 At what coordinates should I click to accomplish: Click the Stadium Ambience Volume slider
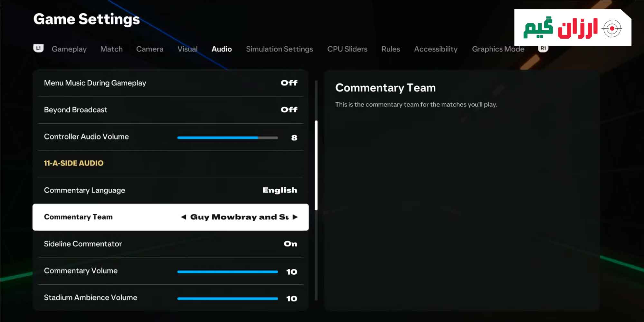[227, 298]
